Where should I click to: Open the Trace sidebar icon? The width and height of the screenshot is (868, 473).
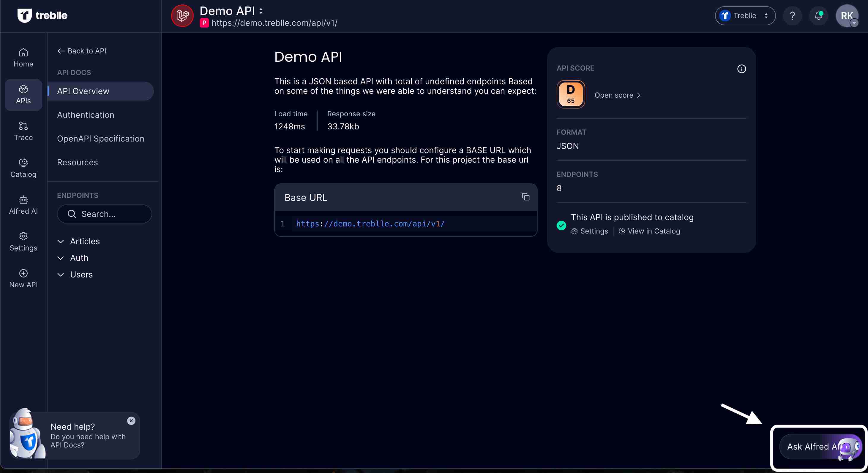23,131
